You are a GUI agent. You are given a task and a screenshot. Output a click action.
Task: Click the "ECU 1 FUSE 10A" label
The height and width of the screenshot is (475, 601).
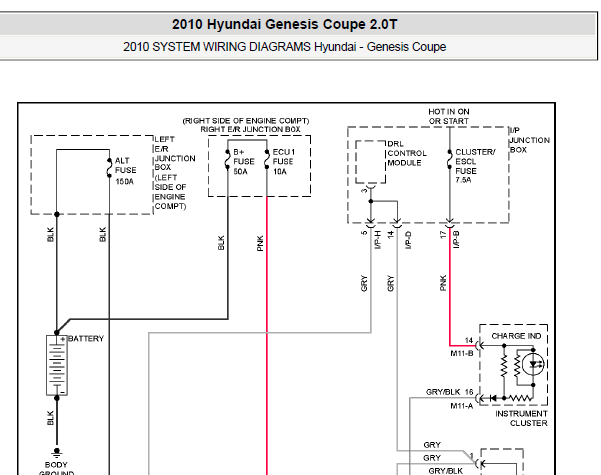283,161
